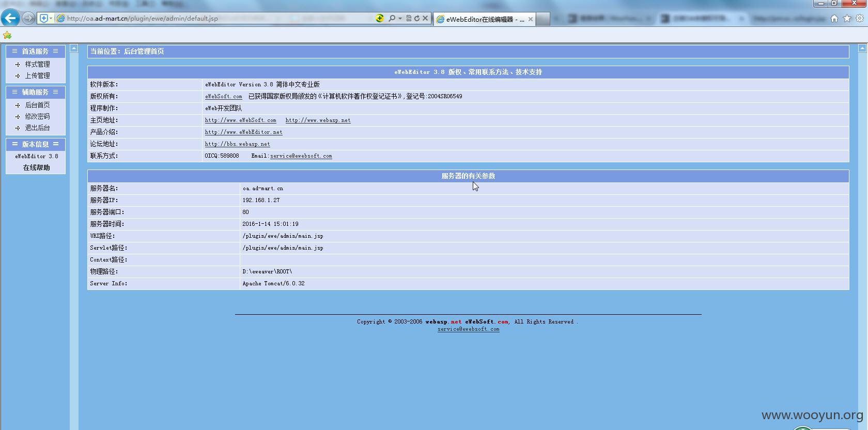
Task: Click the 辅助服务 section header
Action: point(35,92)
